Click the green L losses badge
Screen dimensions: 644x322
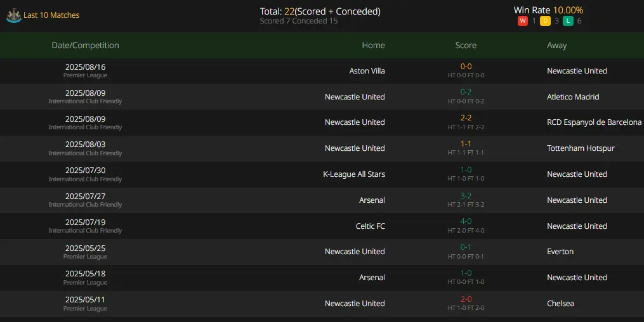click(x=568, y=21)
